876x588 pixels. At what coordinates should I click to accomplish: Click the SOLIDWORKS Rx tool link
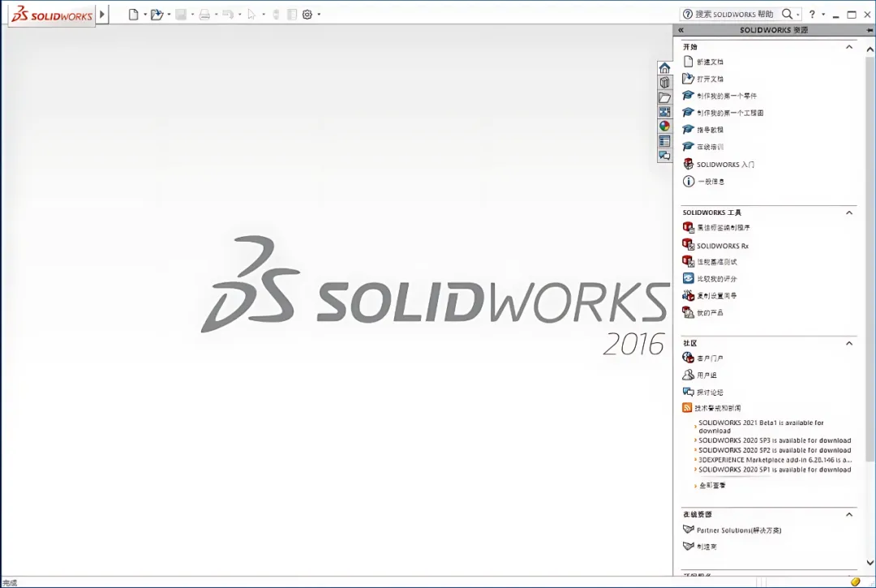coord(723,246)
